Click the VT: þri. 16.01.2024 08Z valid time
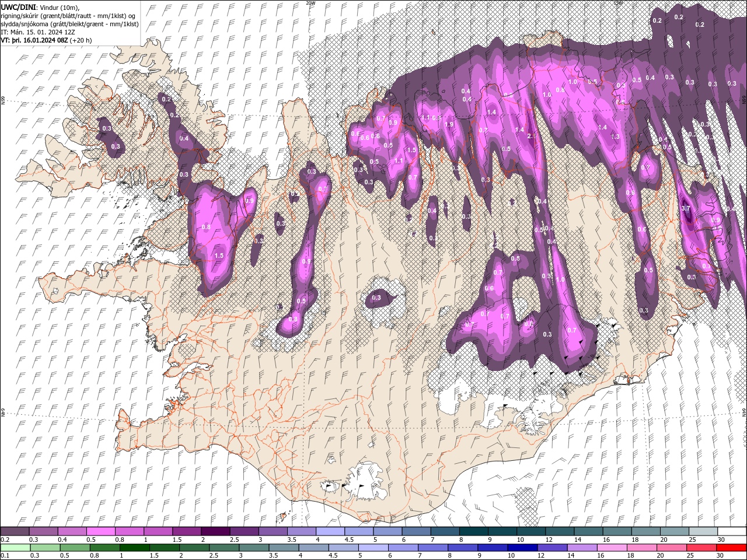The height and width of the screenshot is (560, 747). tap(46, 40)
